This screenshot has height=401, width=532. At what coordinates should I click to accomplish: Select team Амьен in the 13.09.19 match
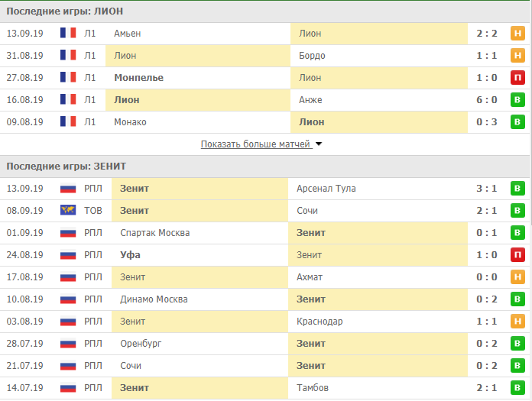click(127, 33)
